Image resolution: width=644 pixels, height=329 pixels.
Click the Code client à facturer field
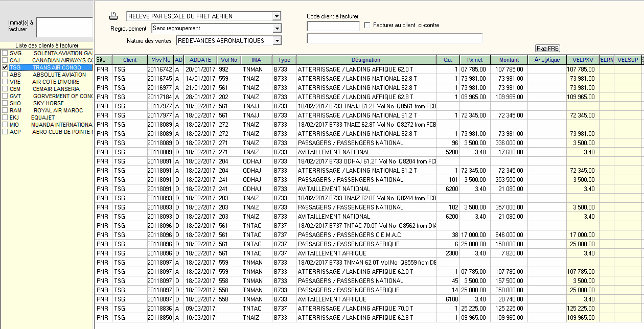333,26
